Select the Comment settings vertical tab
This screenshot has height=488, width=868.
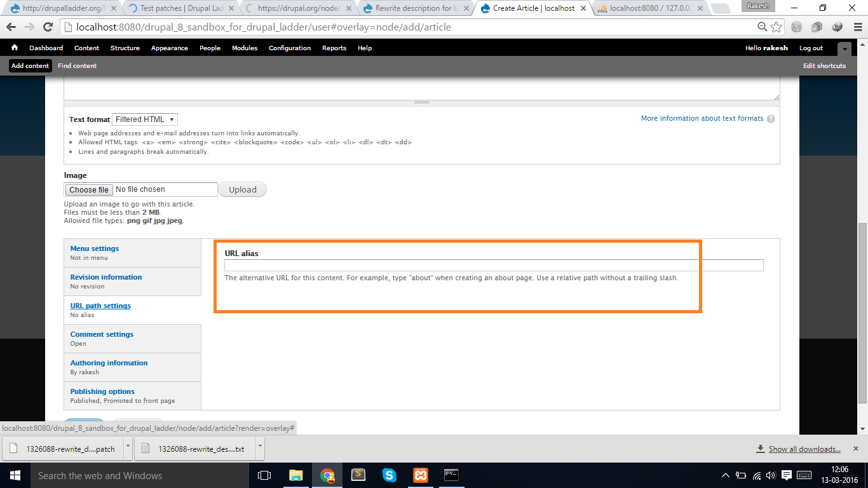click(102, 334)
